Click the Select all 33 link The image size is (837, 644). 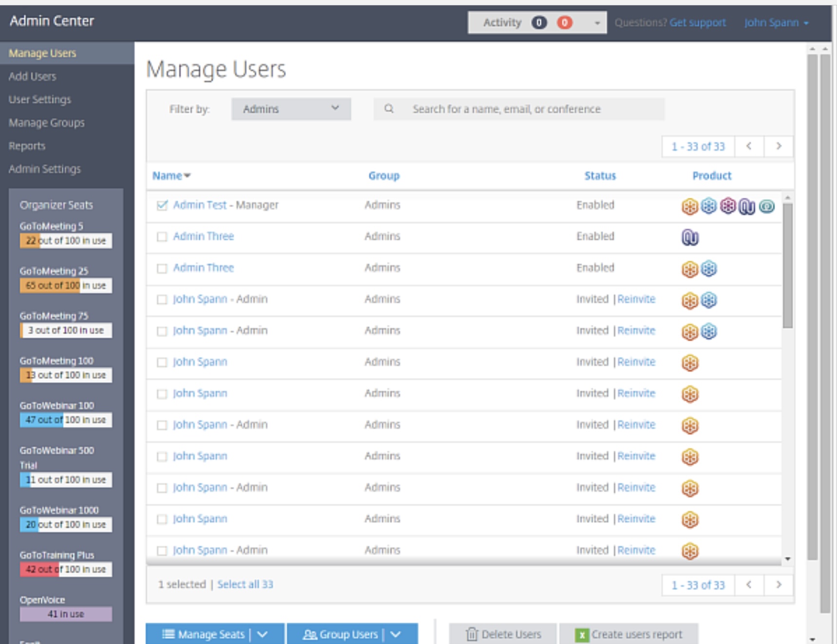click(245, 584)
